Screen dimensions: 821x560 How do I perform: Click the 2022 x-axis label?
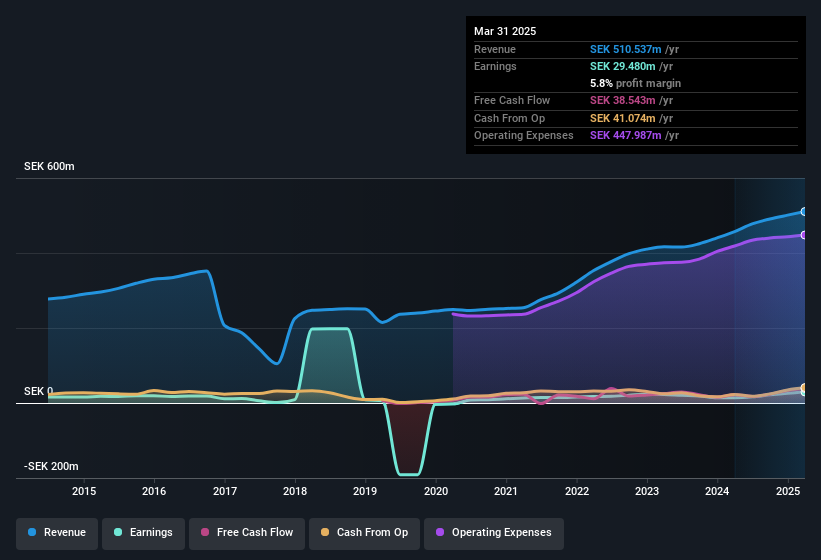tap(576, 491)
